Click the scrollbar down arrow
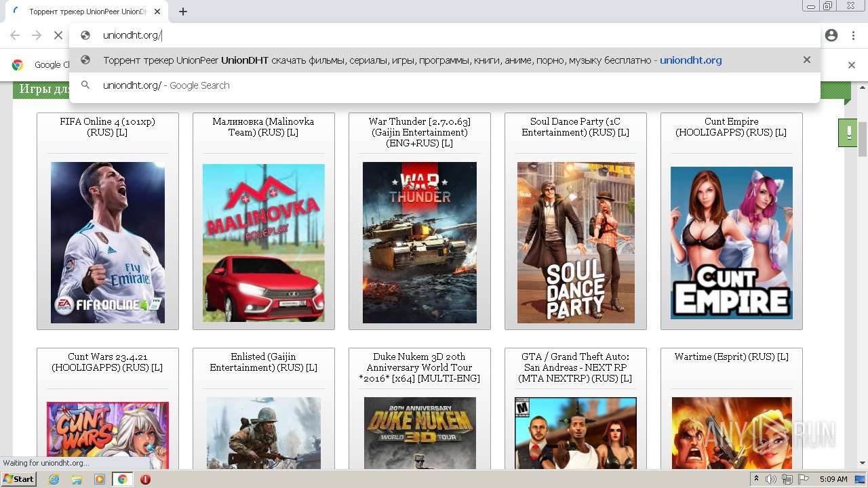The image size is (868, 488). click(x=863, y=463)
